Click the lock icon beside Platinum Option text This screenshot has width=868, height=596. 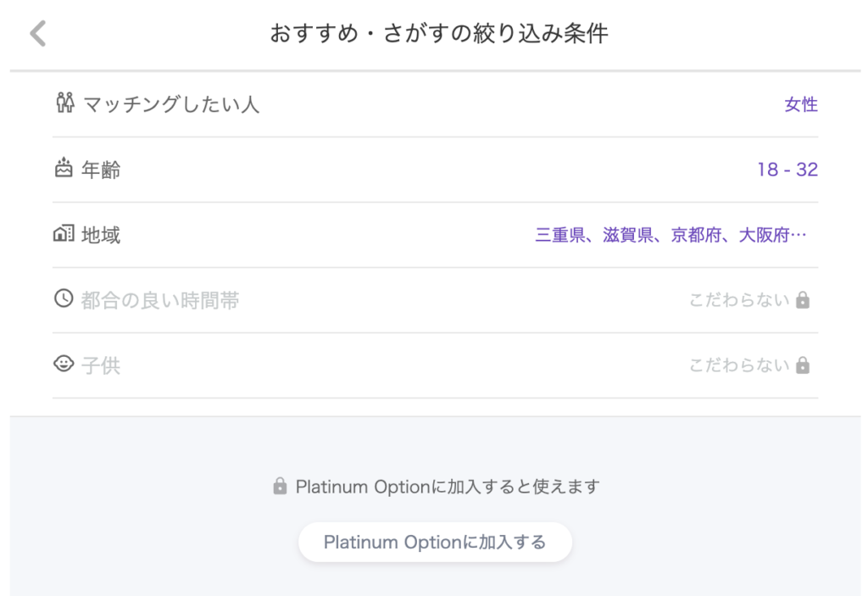click(280, 486)
